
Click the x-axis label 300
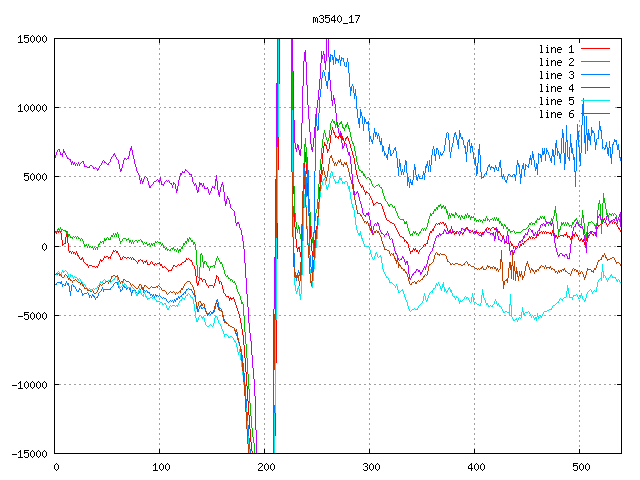coord(371,467)
